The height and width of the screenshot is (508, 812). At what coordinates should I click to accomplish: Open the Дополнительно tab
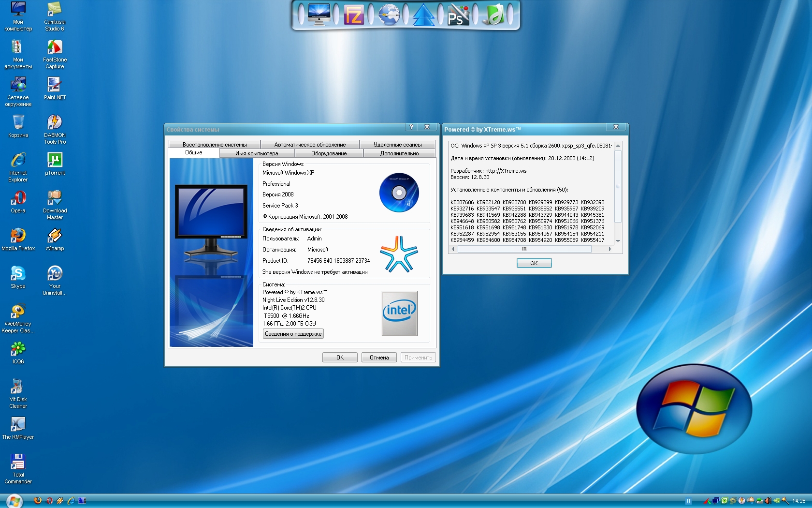(399, 153)
